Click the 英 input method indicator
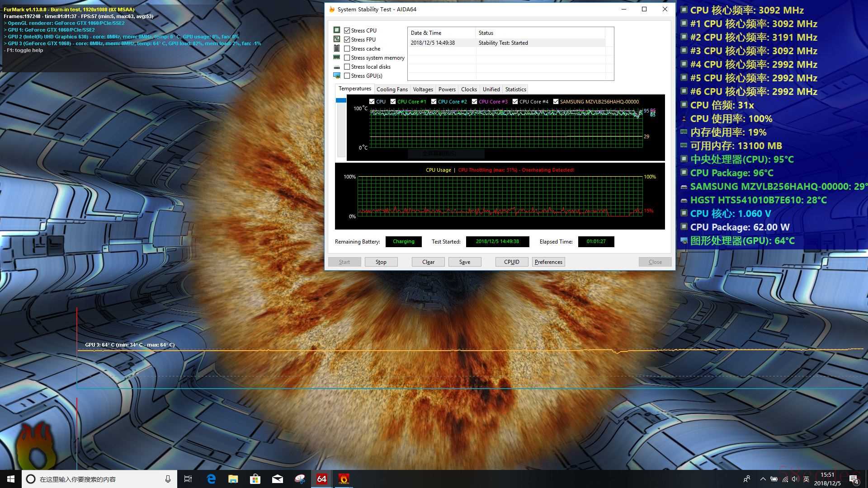 [806, 479]
